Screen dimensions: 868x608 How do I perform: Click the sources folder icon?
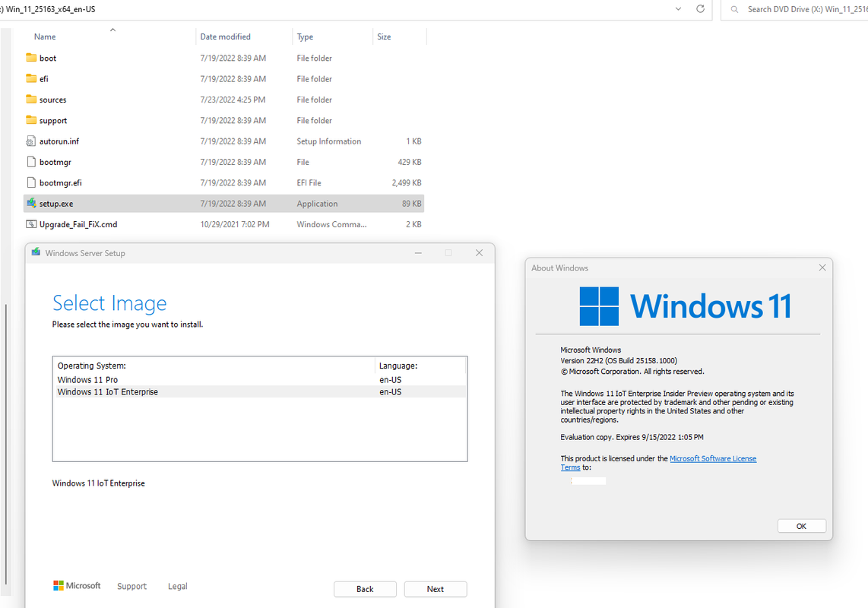(32, 100)
